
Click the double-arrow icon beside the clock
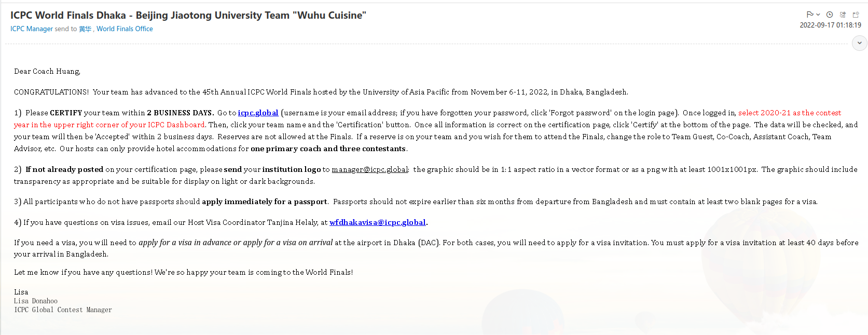point(843,15)
